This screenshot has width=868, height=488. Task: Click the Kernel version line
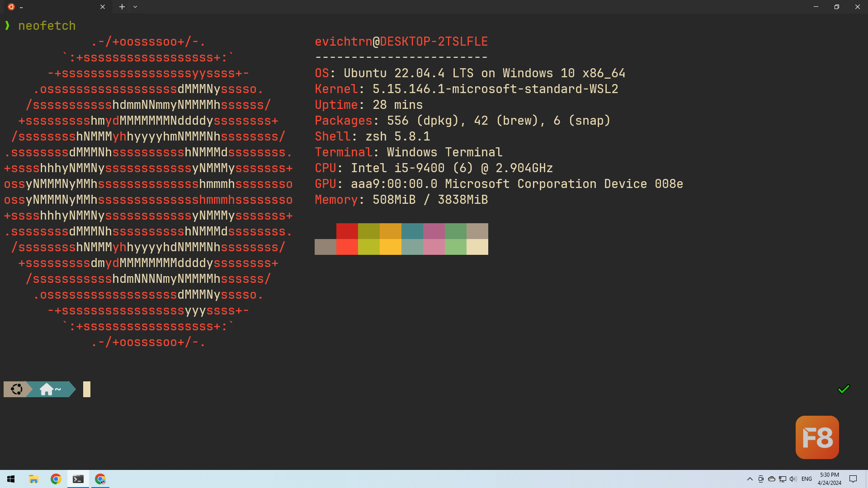pyautogui.click(x=467, y=89)
